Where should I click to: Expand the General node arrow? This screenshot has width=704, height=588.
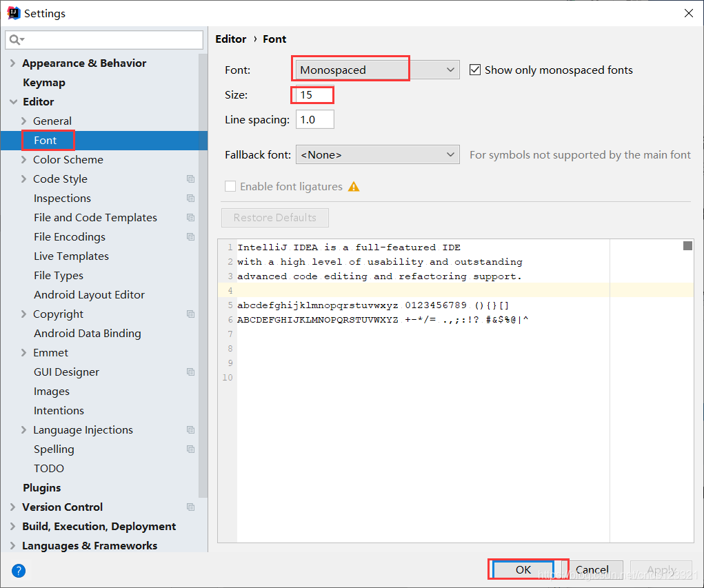pyautogui.click(x=24, y=121)
